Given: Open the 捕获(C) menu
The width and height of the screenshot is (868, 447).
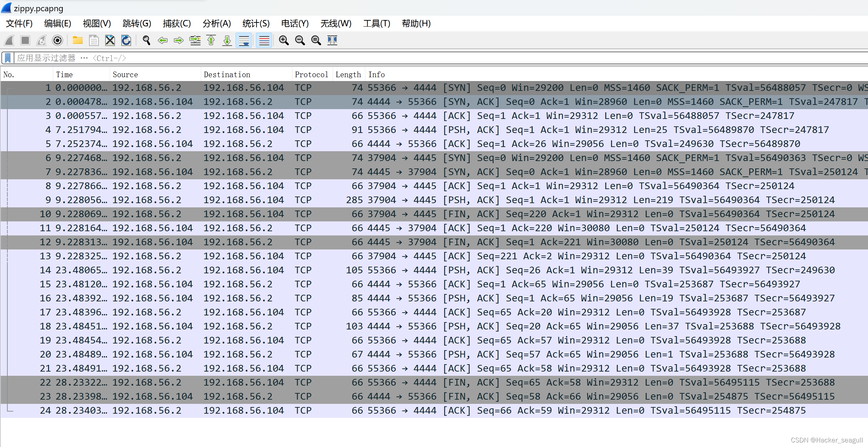Looking at the screenshot, I should point(177,24).
